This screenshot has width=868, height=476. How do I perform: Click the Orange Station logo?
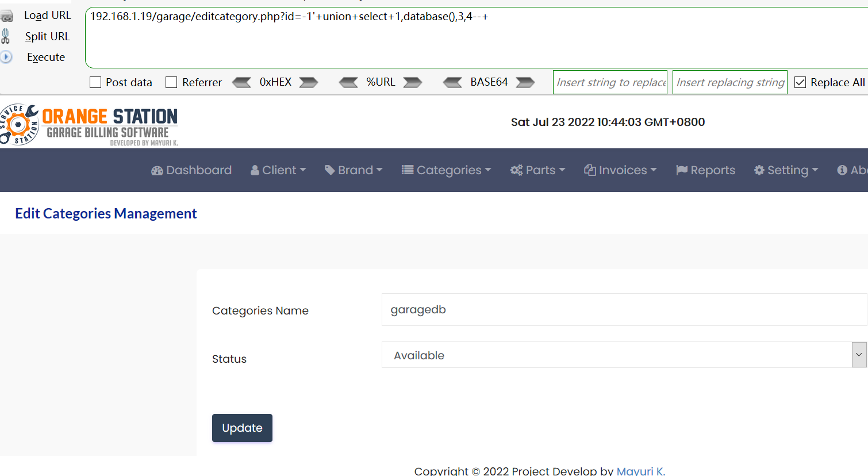pos(89,125)
